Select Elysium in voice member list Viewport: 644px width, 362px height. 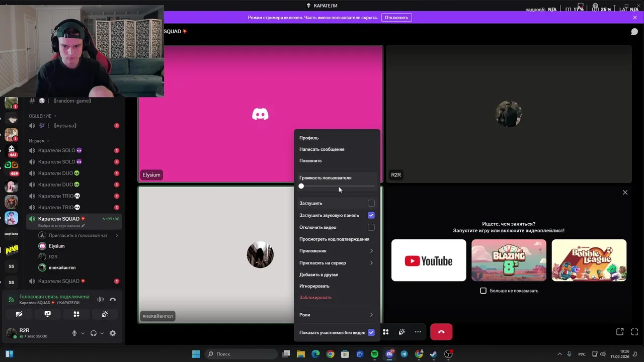point(78,246)
